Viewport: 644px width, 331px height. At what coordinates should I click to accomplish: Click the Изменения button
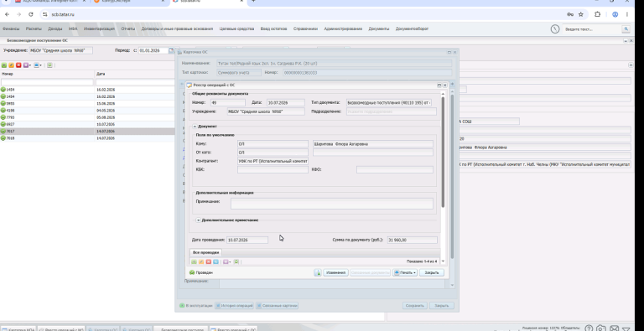pyautogui.click(x=335, y=272)
